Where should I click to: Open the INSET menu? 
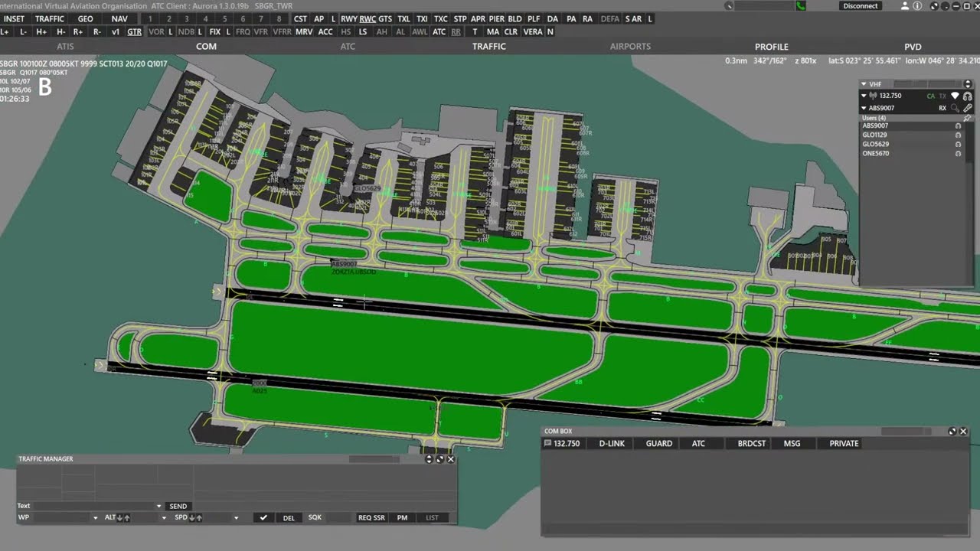pos(14,18)
